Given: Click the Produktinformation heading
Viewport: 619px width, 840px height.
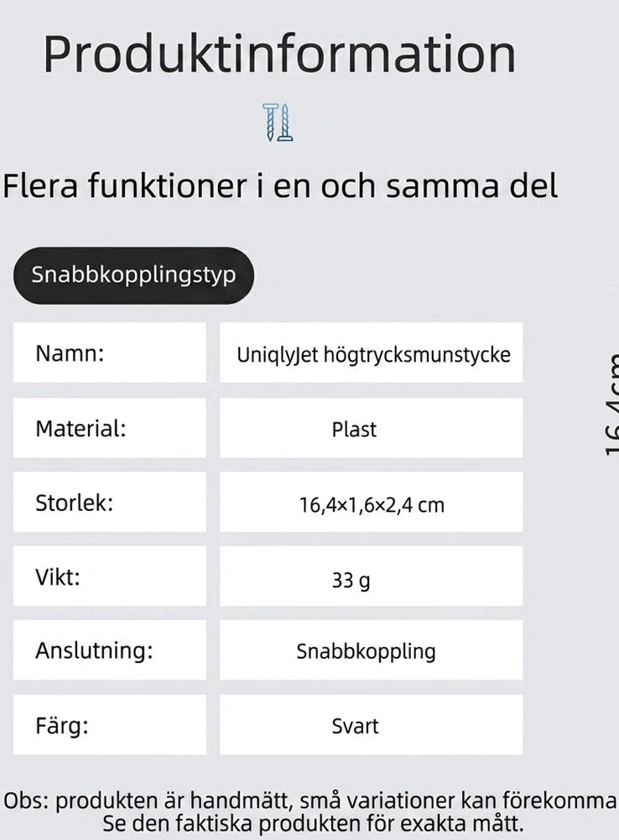Looking at the screenshot, I should coord(279,54).
